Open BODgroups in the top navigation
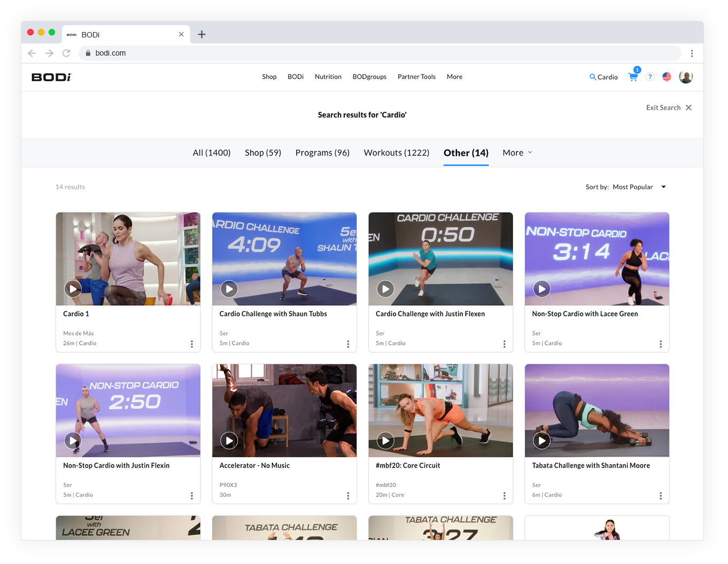The image size is (728, 564). 369,77
